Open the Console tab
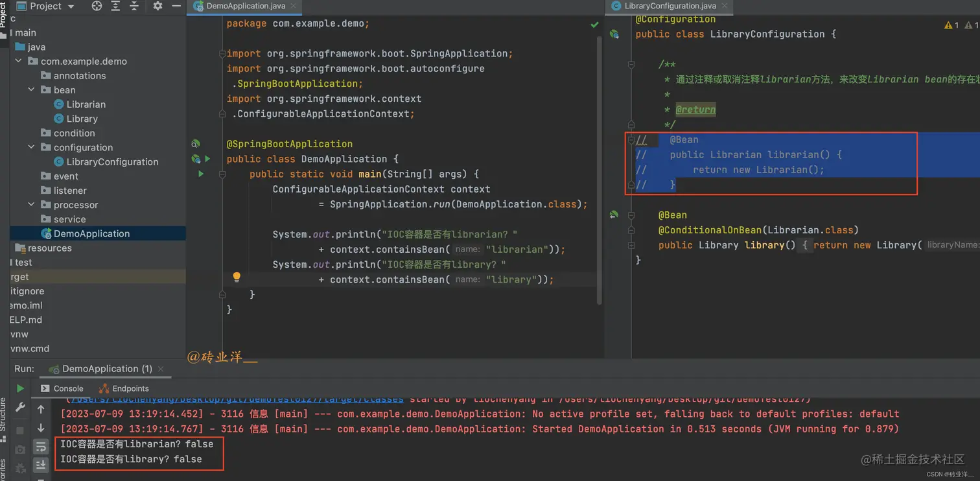 pos(62,388)
